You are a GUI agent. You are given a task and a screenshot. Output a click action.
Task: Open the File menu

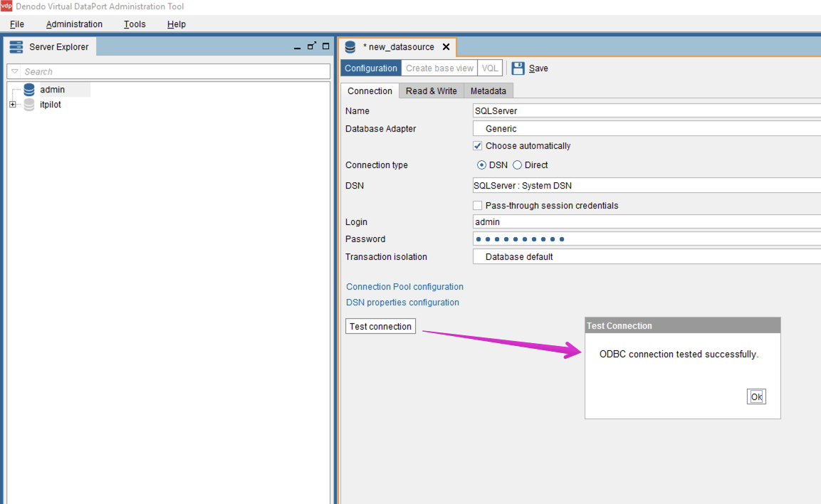[x=17, y=24]
